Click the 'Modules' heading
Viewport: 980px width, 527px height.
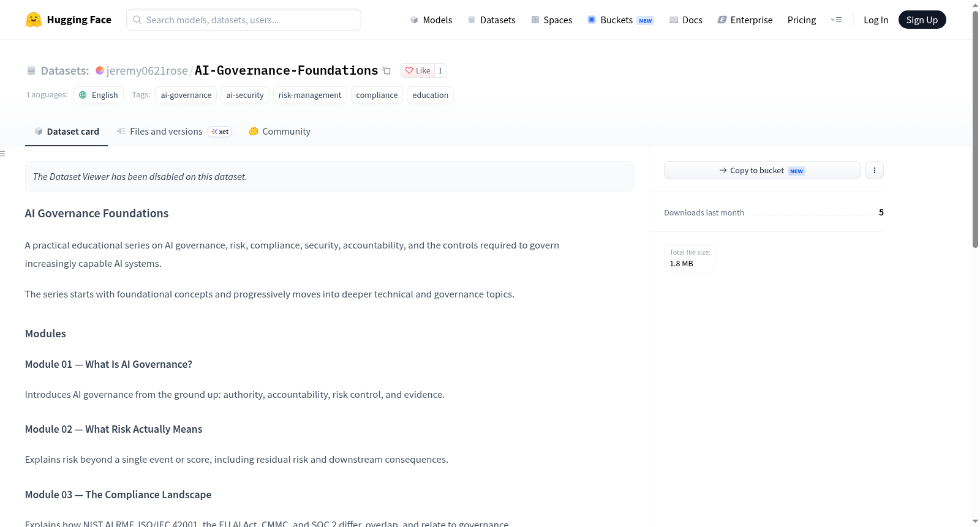pos(45,334)
